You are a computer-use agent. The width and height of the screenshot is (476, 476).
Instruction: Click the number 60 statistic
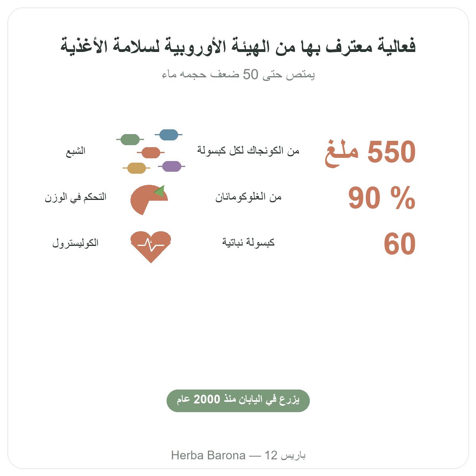400,244
